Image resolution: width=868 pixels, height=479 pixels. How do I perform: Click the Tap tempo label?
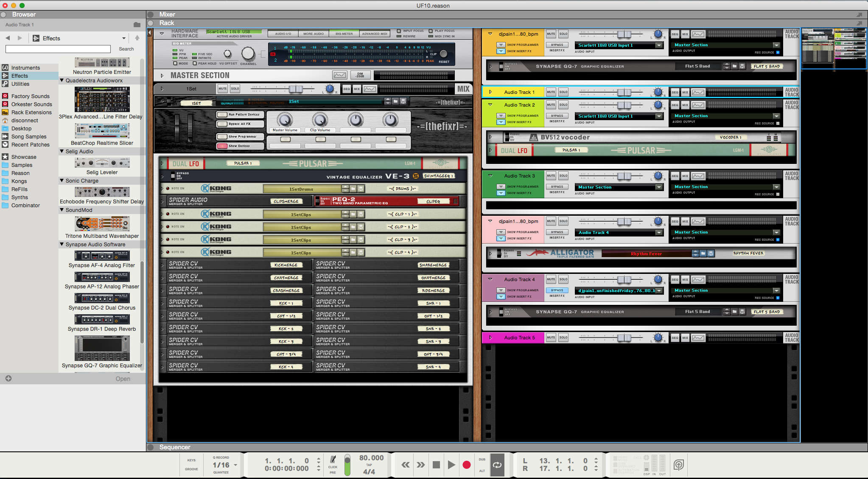369,465
